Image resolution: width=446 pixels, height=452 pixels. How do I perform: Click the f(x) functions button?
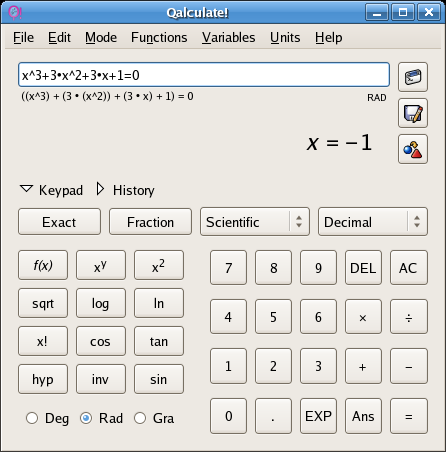[43, 265]
